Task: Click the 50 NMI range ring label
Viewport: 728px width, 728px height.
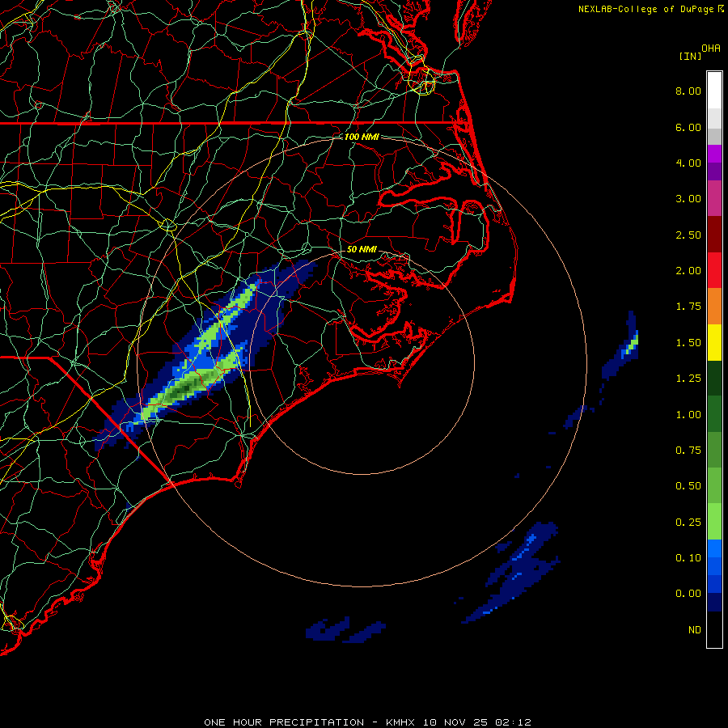Action: point(362,249)
